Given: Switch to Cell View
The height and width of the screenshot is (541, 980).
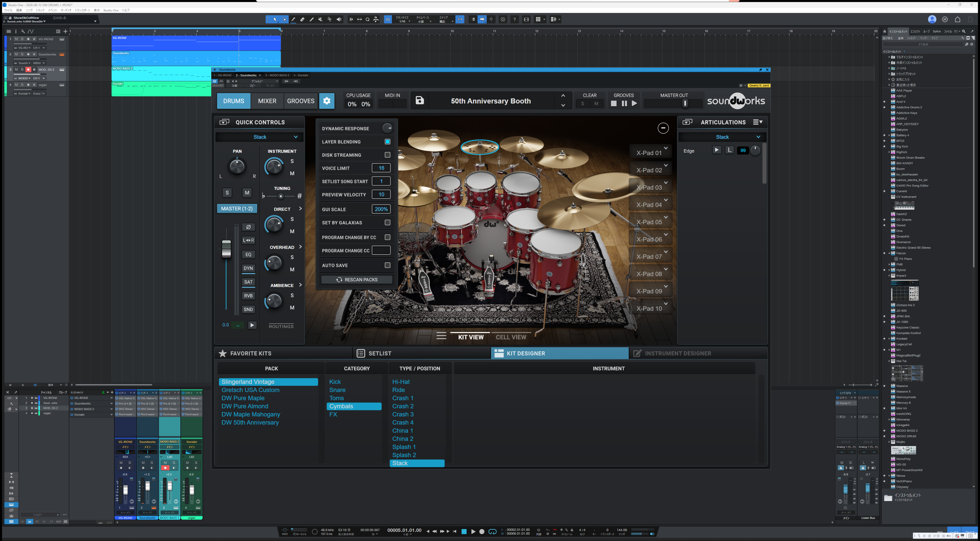Looking at the screenshot, I should click(511, 337).
